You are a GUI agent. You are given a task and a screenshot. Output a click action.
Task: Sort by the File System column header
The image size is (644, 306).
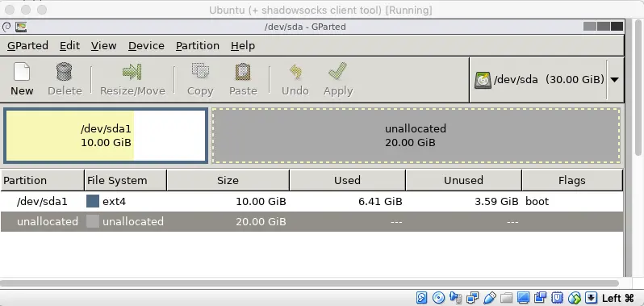[x=126, y=180]
